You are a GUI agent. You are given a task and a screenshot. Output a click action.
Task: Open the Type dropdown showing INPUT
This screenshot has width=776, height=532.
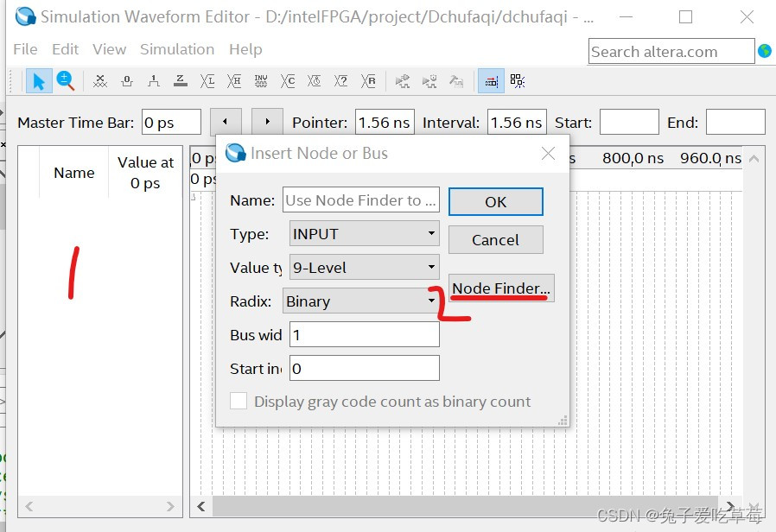coord(365,233)
